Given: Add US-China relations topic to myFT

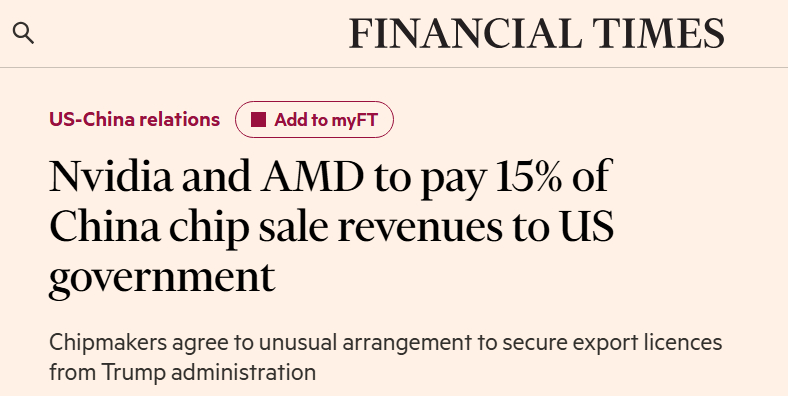Looking at the screenshot, I should coord(315,120).
